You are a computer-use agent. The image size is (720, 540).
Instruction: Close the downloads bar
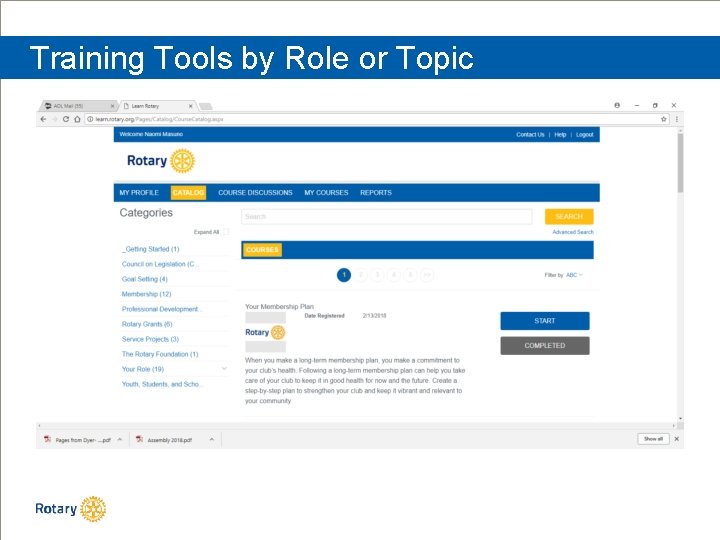click(676, 439)
